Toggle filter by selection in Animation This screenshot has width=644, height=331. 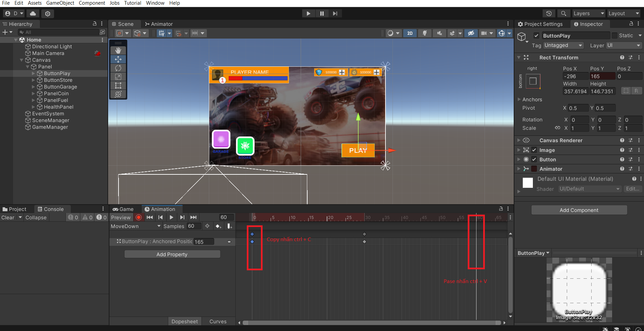(x=207, y=226)
